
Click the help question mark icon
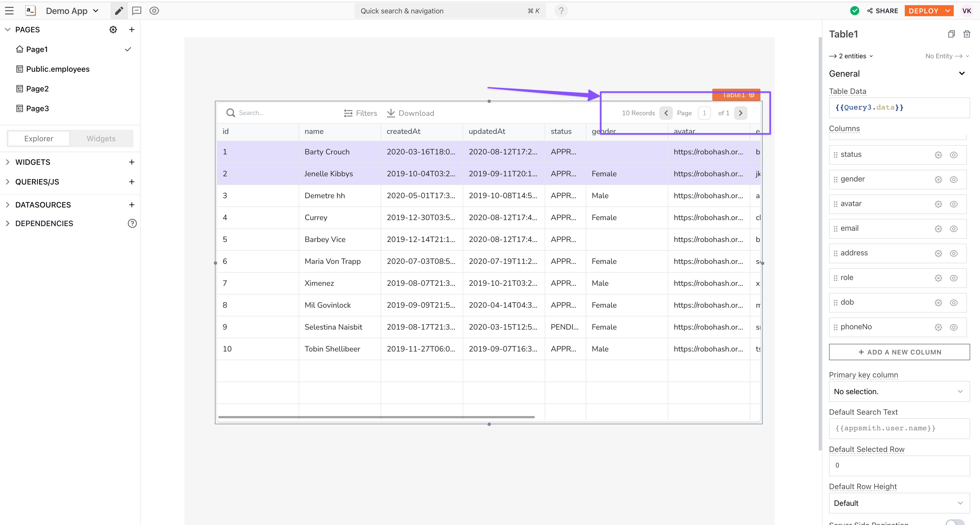click(561, 11)
